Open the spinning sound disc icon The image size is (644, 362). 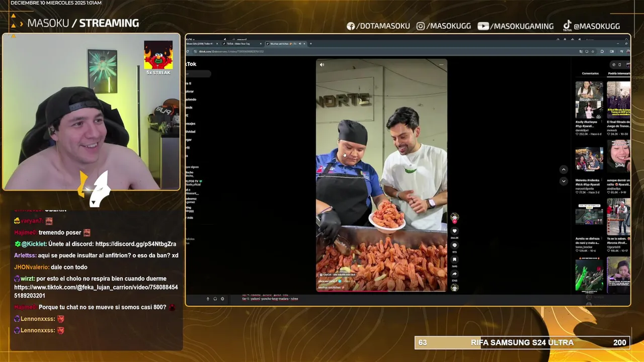[454, 288]
